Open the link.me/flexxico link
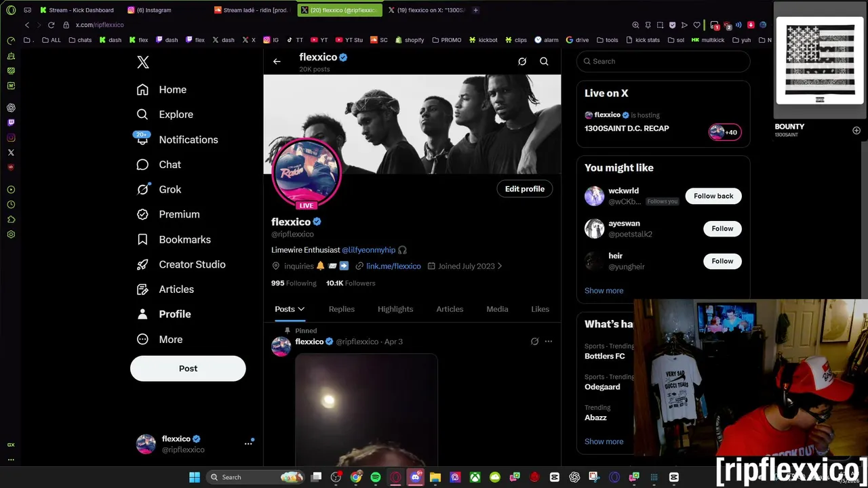The height and width of the screenshot is (488, 868). pyautogui.click(x=393, y=266)
